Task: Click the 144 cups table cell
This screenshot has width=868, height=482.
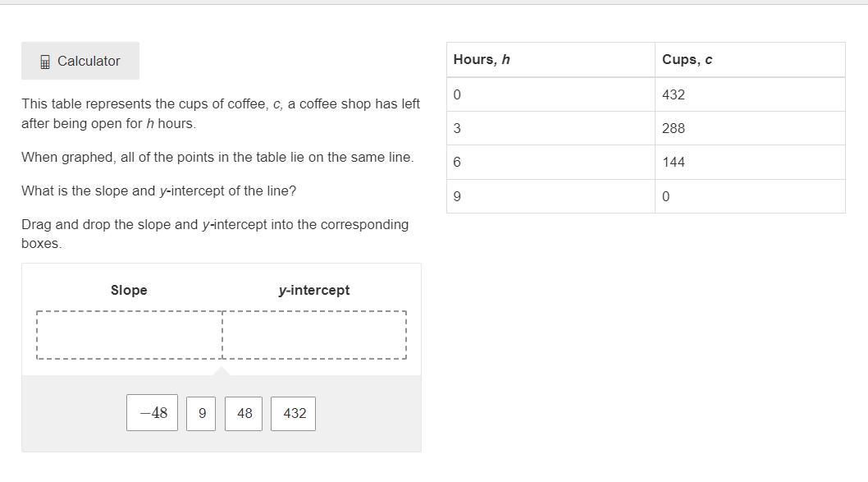Action: (x=673, y=163)
